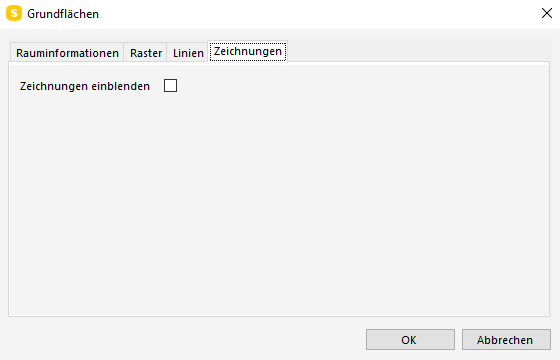Open the window menu via the S logo

[14, 14]
